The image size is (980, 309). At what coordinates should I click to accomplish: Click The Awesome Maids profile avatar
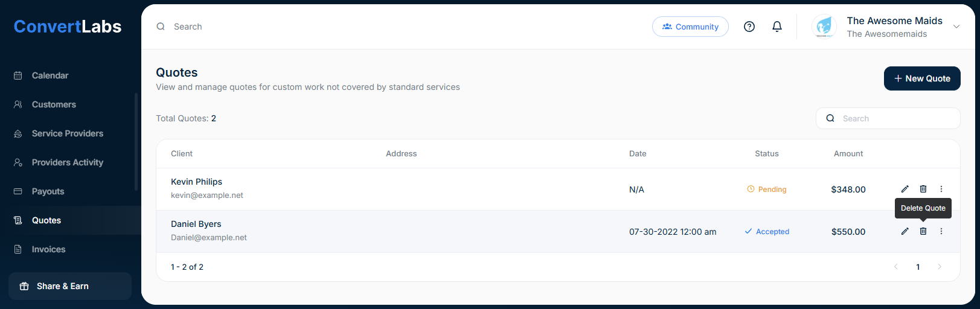[x=824, y=27]
